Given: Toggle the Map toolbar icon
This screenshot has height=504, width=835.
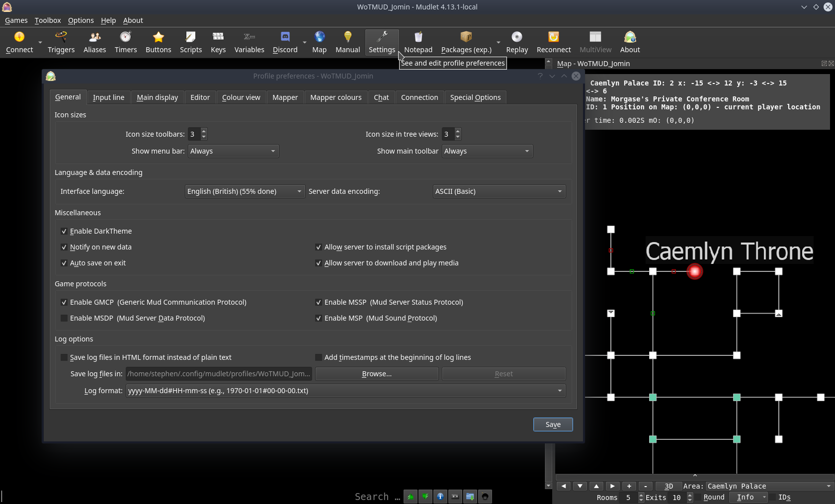Looking at the screenshot, I should click(320, 42).
